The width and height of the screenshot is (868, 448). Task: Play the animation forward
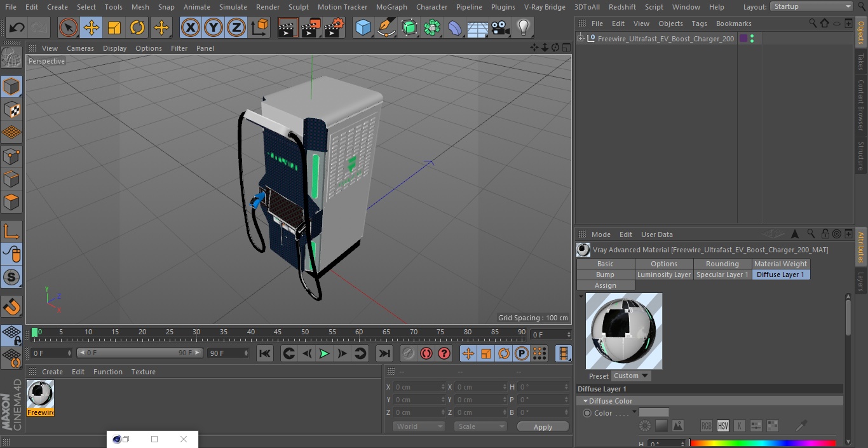tap(324, 353)
